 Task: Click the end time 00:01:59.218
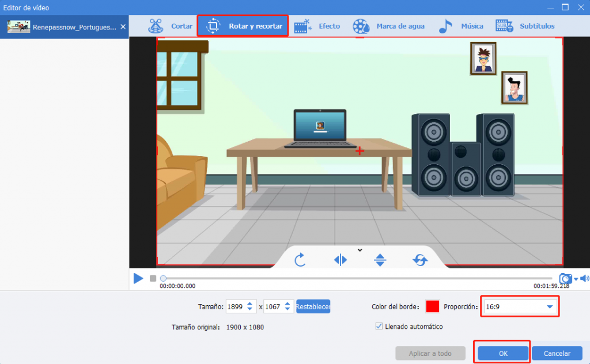551,286
